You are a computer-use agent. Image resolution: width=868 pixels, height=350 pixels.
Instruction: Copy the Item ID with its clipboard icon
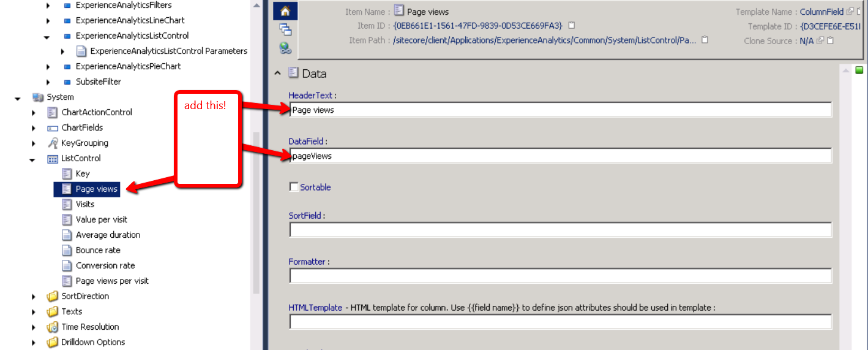(x=571, y=26)
